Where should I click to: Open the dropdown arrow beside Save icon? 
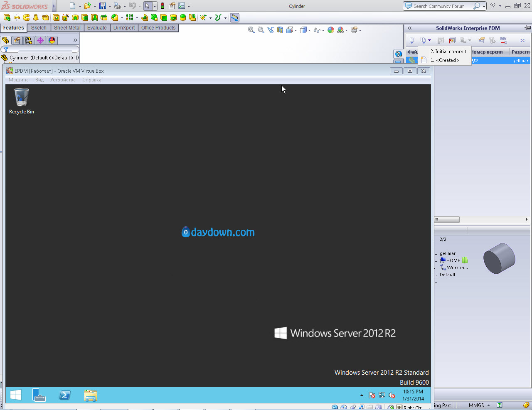click(x=110, y=6)
